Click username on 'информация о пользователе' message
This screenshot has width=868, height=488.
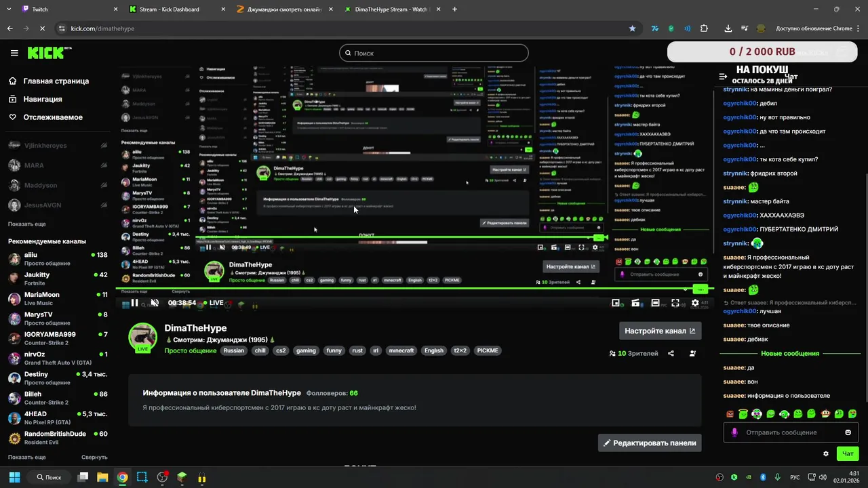(734, 396)
